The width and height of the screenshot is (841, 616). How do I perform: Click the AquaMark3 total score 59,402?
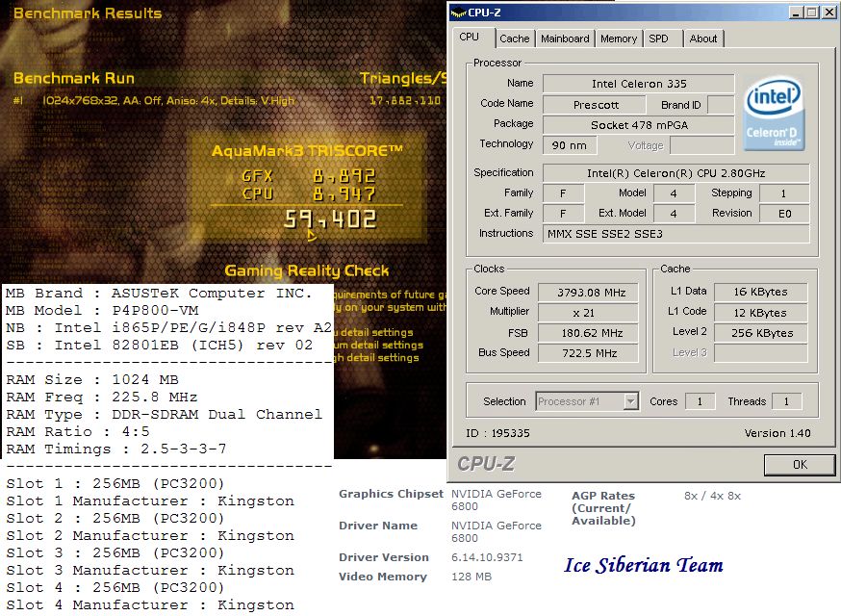[x=330, y=218]
